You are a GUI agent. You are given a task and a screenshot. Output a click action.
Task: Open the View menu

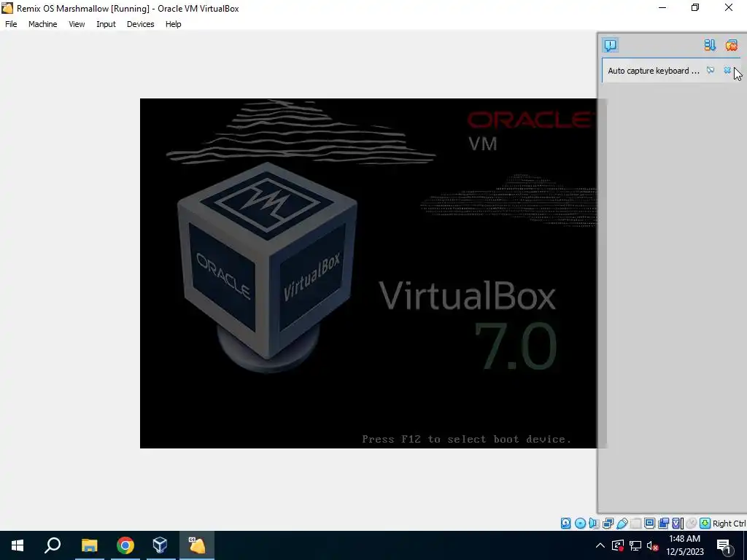tap(77, 24)
